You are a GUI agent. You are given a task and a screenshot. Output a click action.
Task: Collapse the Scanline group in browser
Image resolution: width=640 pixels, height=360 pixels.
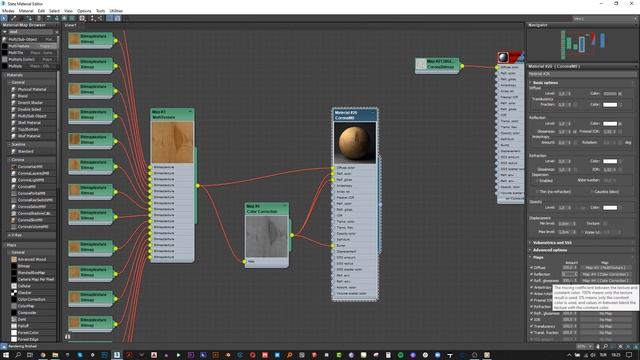pos(18,144)
